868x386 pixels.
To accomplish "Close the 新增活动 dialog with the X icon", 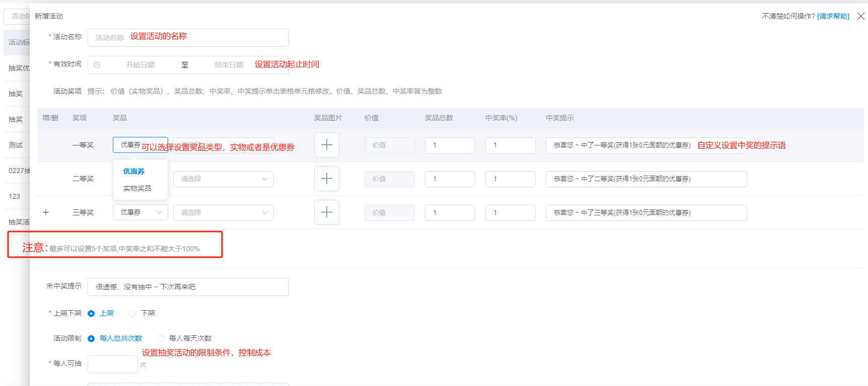I will pyautogui.click(x=861, y=16).
